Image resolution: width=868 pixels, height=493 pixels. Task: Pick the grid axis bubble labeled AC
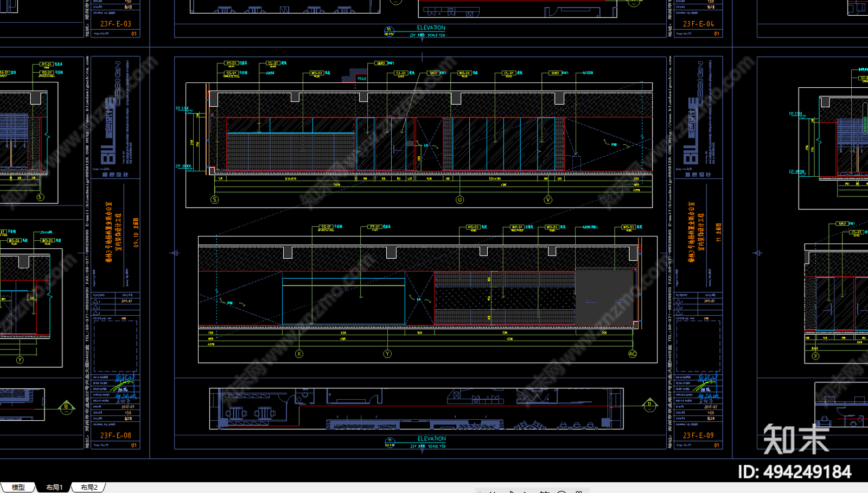pyautogui.click(x=633, y=354)
